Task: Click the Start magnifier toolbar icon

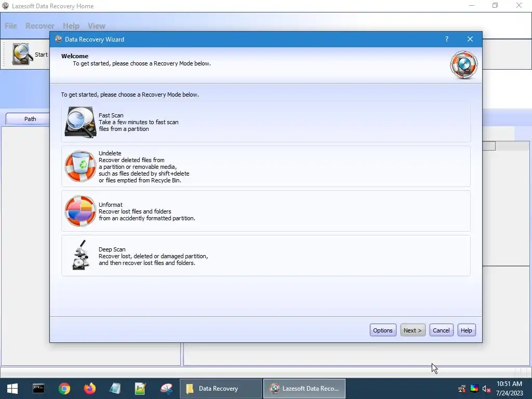Action: [22, 54]
